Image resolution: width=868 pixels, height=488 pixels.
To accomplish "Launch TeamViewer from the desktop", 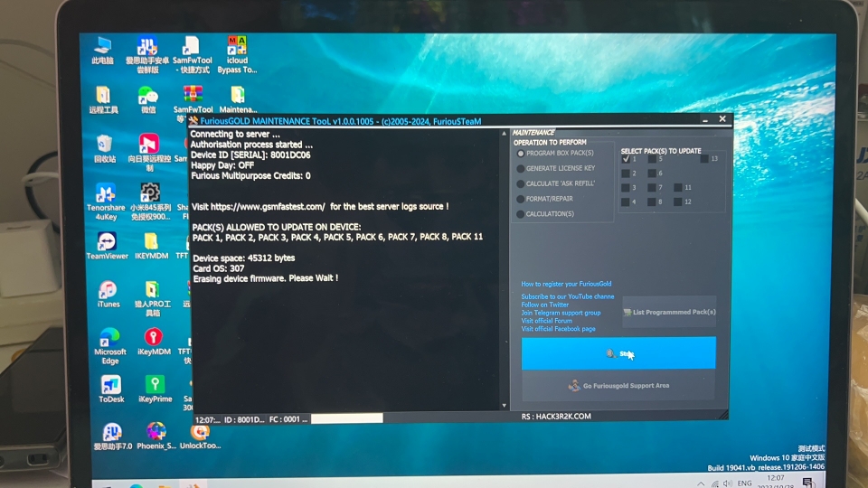I will (107, 246).
